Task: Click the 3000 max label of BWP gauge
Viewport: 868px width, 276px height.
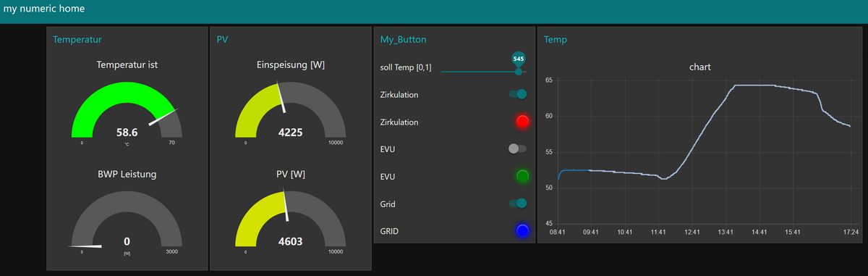Action: point(171,252)
